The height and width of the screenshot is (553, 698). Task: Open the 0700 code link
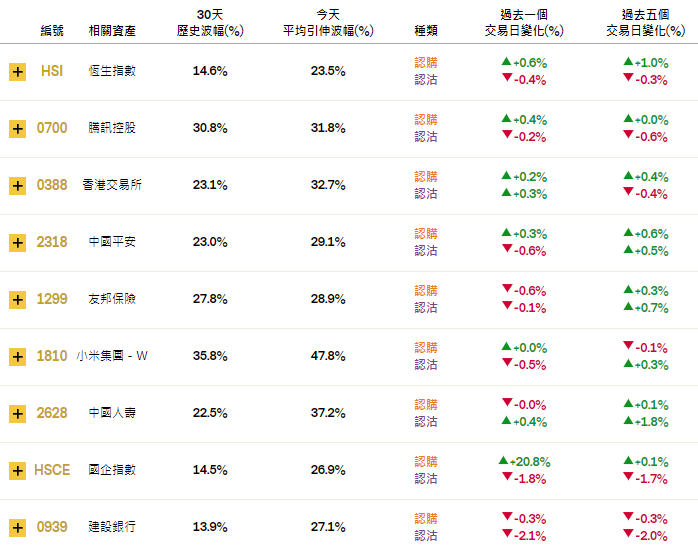[x=52, y=128]
